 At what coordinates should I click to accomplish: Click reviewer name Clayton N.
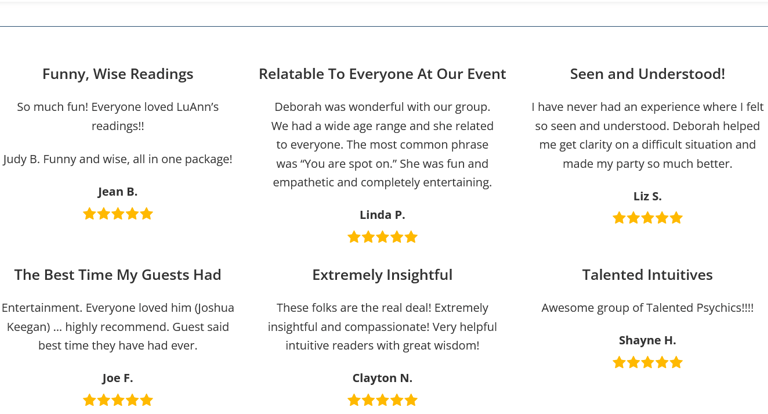point(382,378)
